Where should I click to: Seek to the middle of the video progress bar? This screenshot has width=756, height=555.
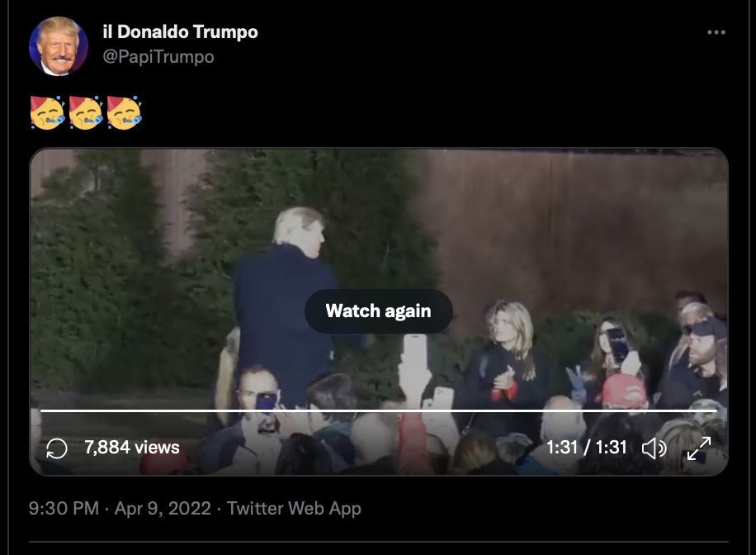point(379,410)
